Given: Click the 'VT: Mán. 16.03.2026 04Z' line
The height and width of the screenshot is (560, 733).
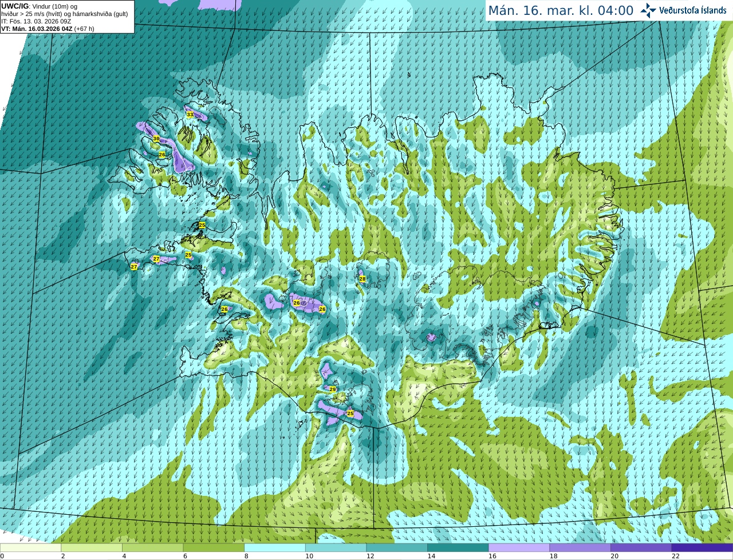Looking at the screenshot, I should pyautogui.click(x=48, y=29).
